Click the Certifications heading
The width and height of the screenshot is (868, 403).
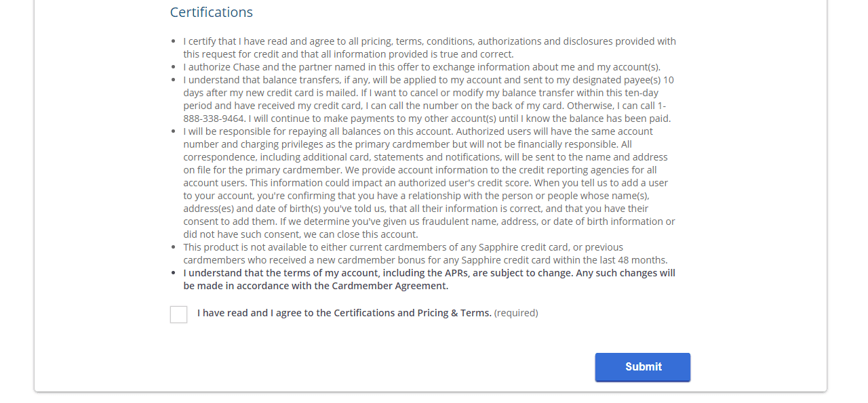tap(212, 12)
